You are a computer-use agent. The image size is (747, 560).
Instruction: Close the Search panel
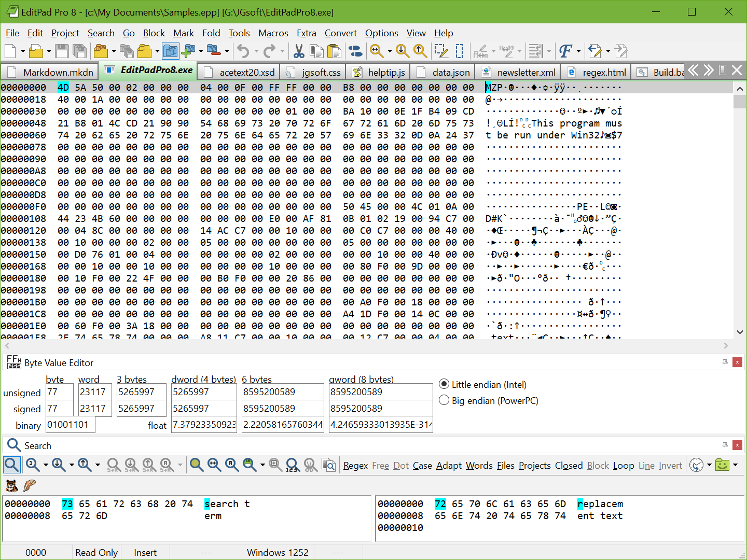pos(737,445)
